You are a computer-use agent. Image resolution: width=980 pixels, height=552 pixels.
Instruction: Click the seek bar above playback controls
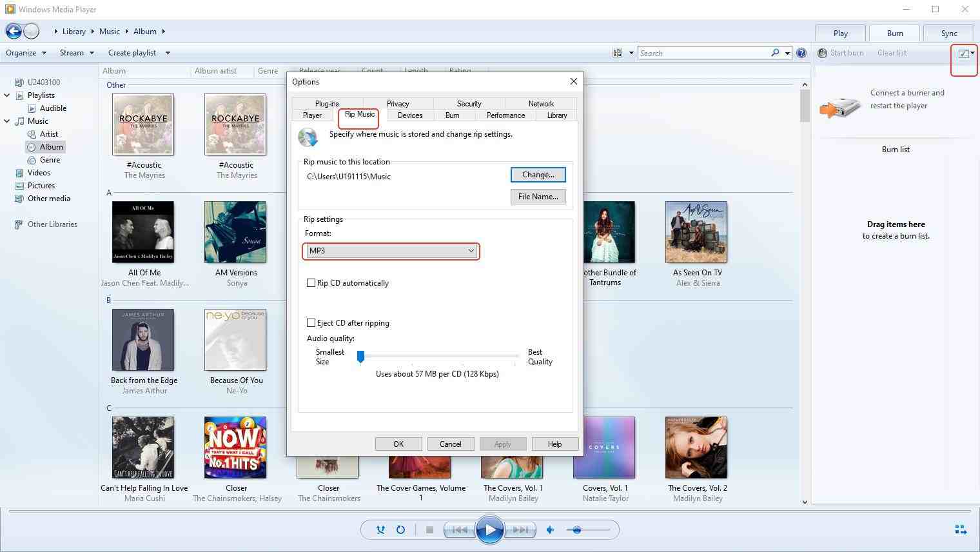490,511
